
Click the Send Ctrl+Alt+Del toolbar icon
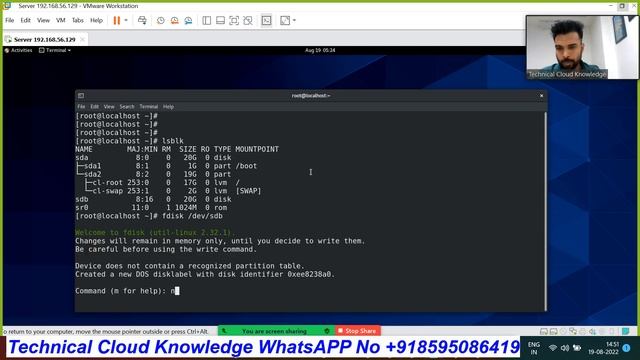pos(142,20)
